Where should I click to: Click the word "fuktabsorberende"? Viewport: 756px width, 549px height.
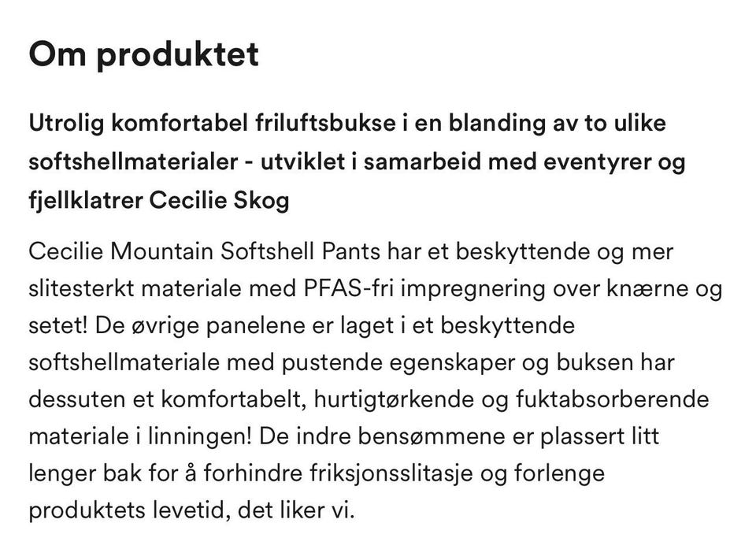pyautogui.click(x=613, y=399)
